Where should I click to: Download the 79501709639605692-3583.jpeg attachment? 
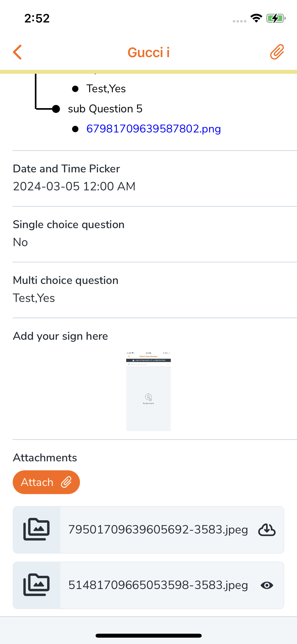(x=267, y=530)
